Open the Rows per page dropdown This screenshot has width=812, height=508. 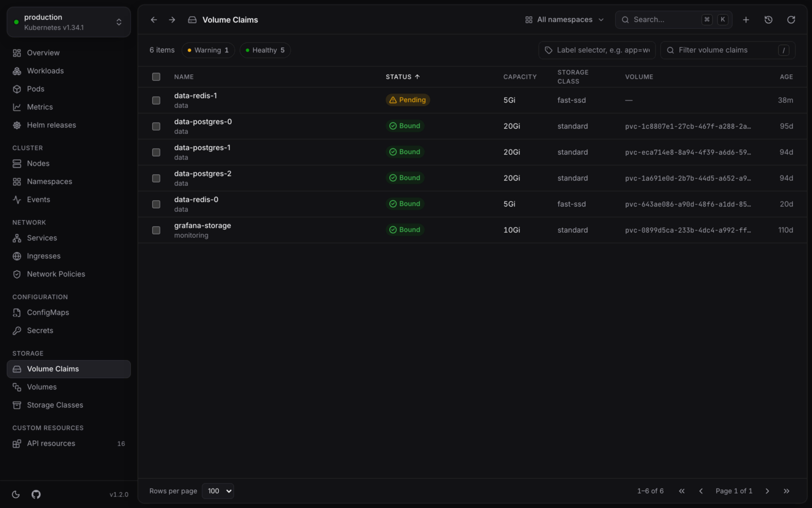[218, 491]
